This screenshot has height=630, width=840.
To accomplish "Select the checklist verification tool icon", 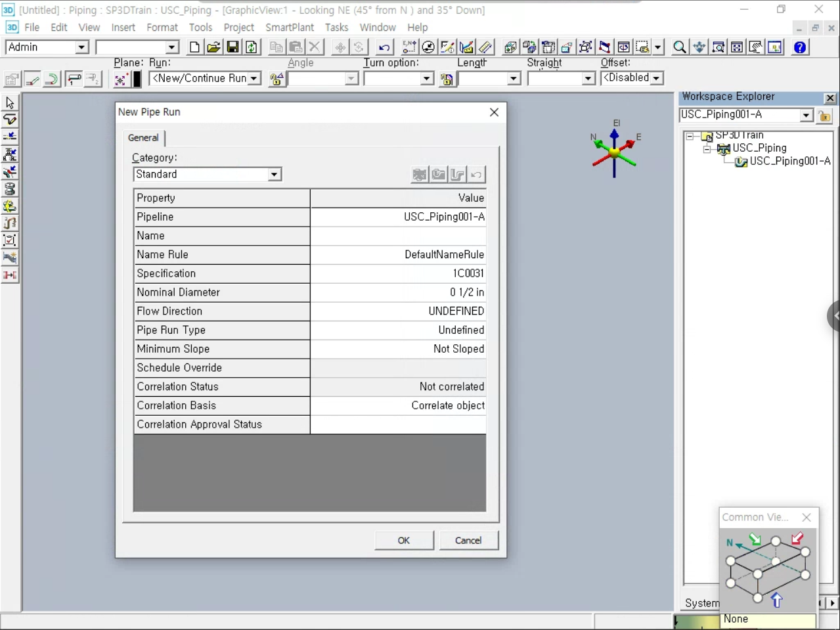I will tap(10, 240).
